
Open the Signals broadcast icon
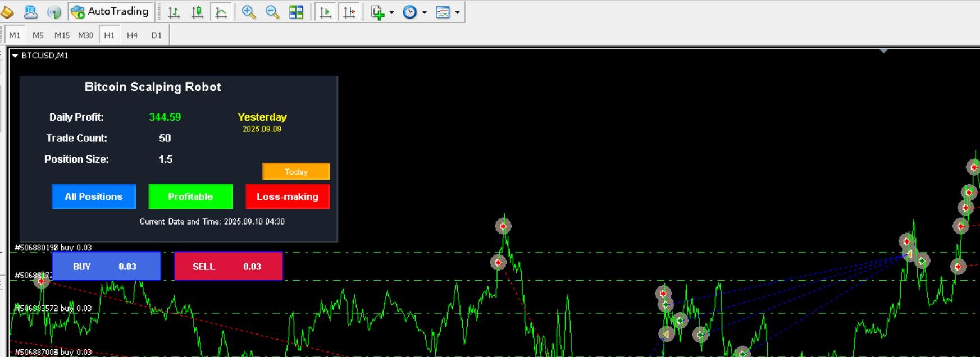point(54,12)
